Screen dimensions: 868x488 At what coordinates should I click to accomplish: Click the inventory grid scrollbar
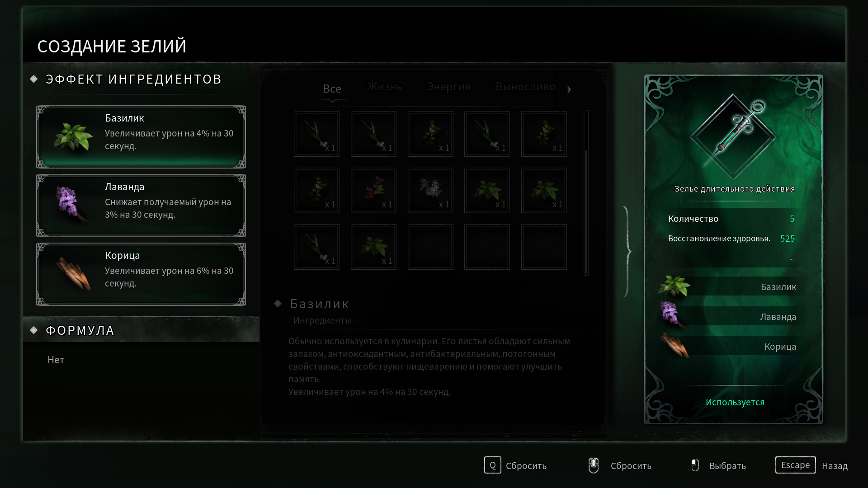(586, 192)
